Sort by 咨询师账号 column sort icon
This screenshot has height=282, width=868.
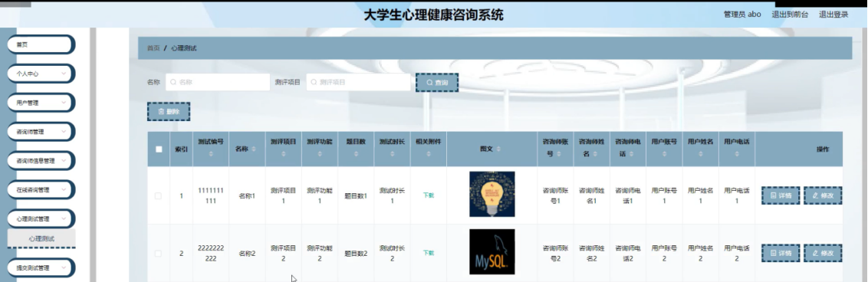(x=560, y=154)
